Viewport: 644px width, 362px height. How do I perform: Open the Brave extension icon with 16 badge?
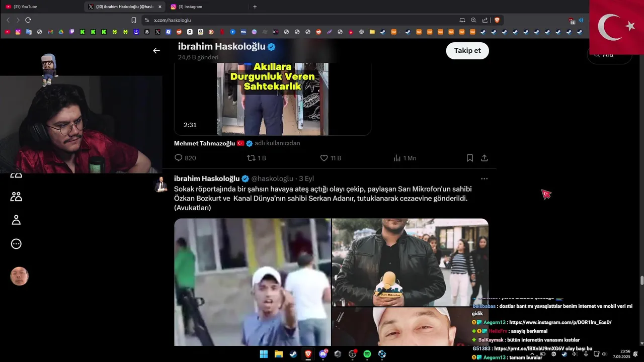pyautogui.click(x=572, y=21)
